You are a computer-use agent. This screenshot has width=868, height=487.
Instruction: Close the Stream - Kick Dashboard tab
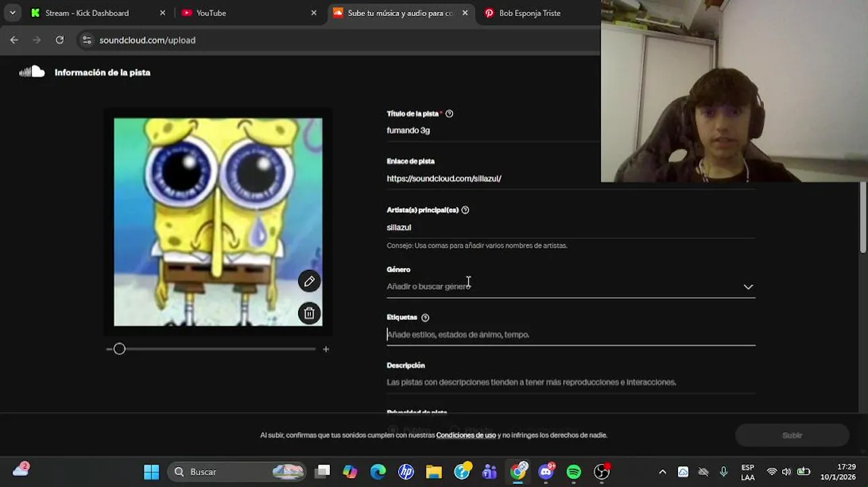pos(162,13)
